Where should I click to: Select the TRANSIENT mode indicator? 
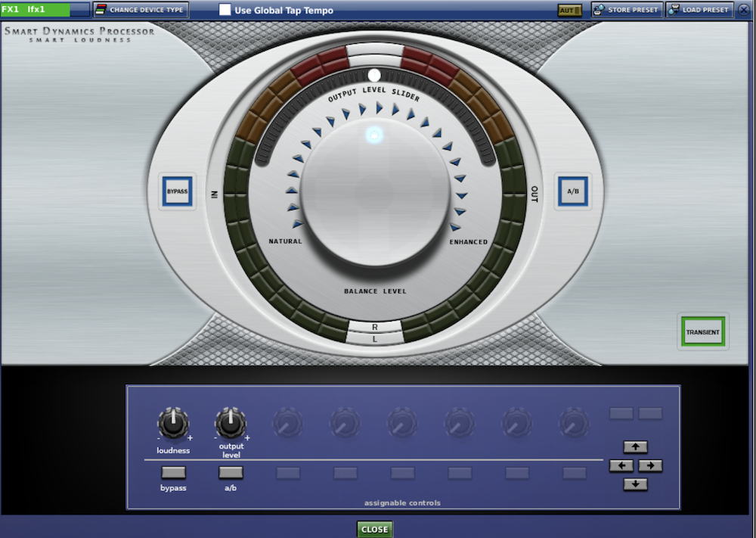tap(702, 331)
